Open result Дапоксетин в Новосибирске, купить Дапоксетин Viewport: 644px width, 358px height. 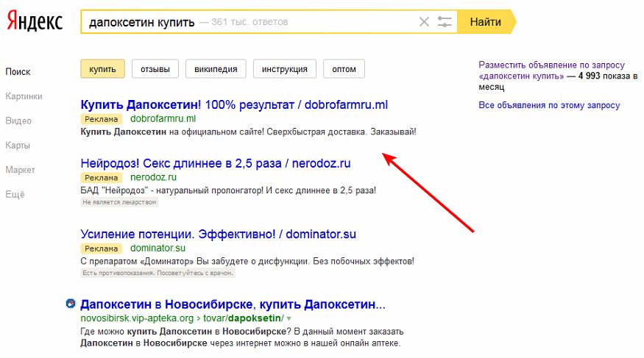(x=233, y=304)
